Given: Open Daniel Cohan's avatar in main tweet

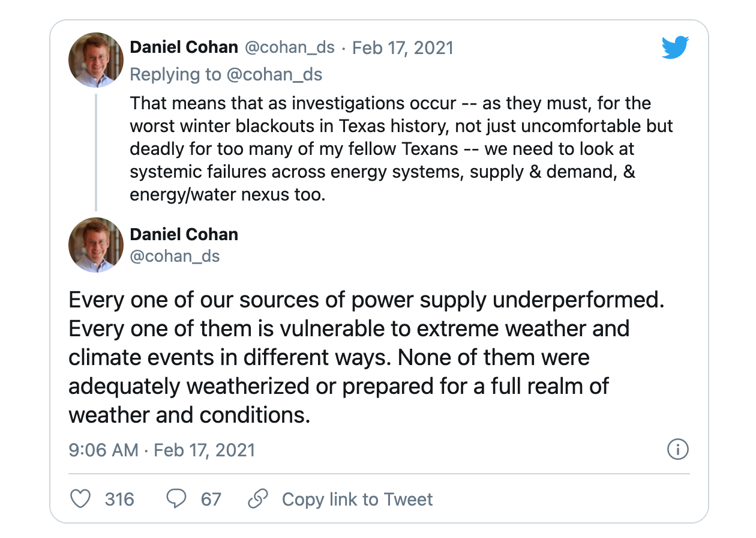Looking at the screenshot, I should click(x=96, y=245).
